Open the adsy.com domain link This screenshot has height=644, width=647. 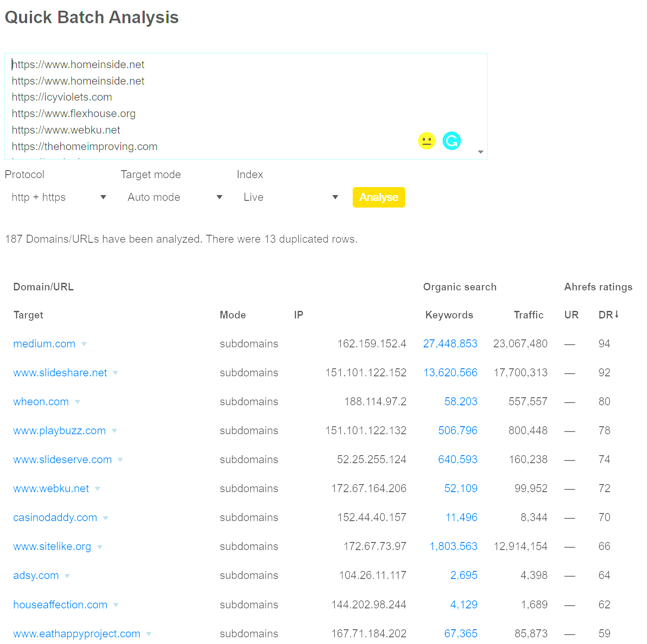[x=36, y=575]
